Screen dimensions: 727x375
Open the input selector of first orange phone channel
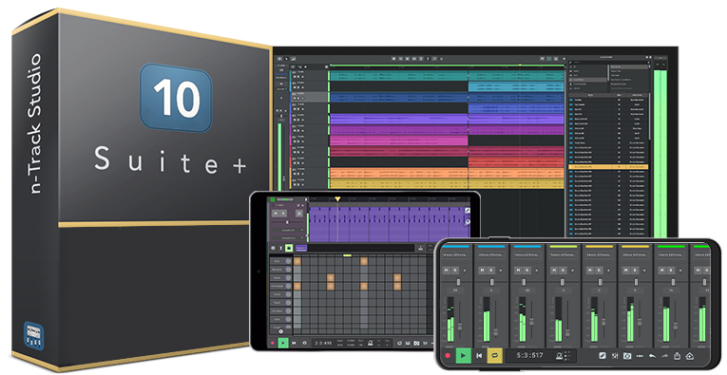(599, 255)
